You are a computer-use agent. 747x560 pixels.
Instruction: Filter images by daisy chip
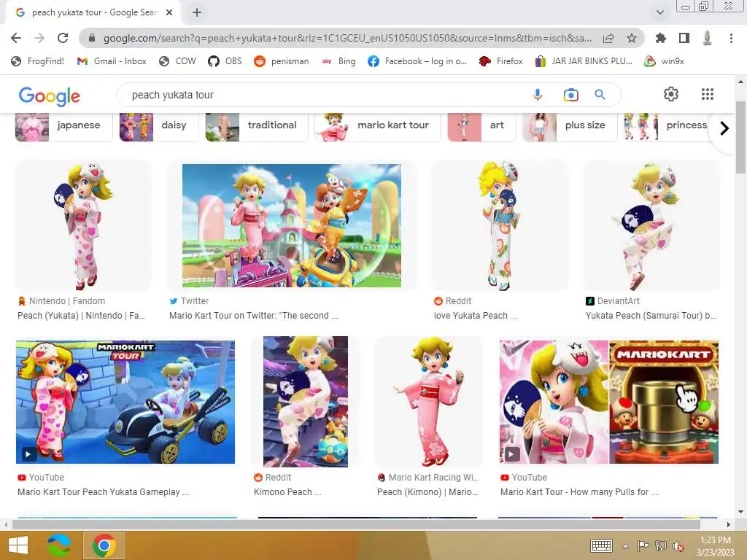pyautogui.click(x=158, y=127)
